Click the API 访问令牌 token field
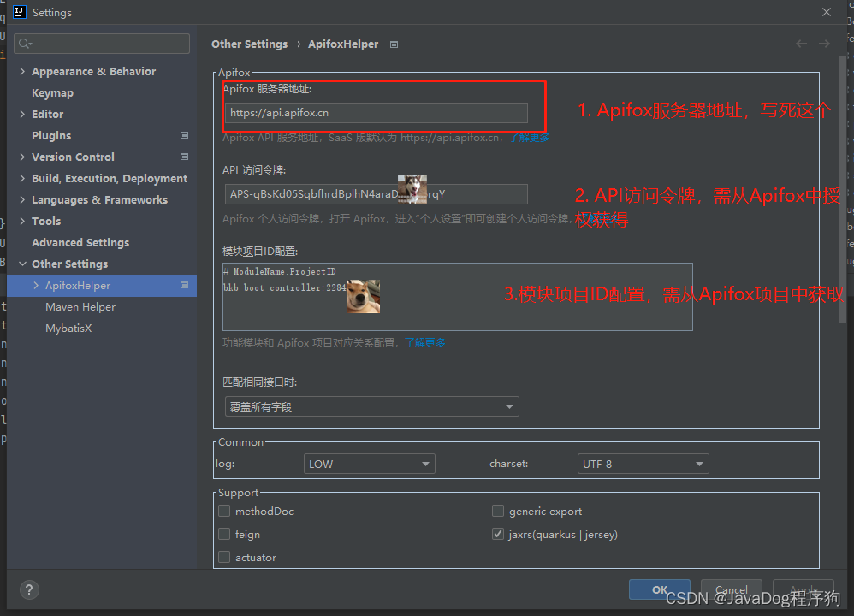854x616 pixels. tap(377, 194)
